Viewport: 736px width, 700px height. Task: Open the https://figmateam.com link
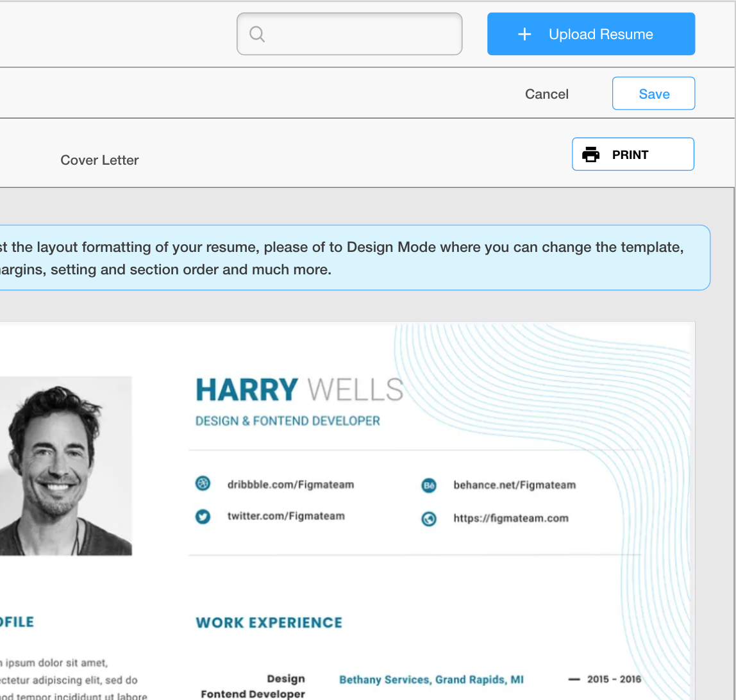tap(511, 519)
